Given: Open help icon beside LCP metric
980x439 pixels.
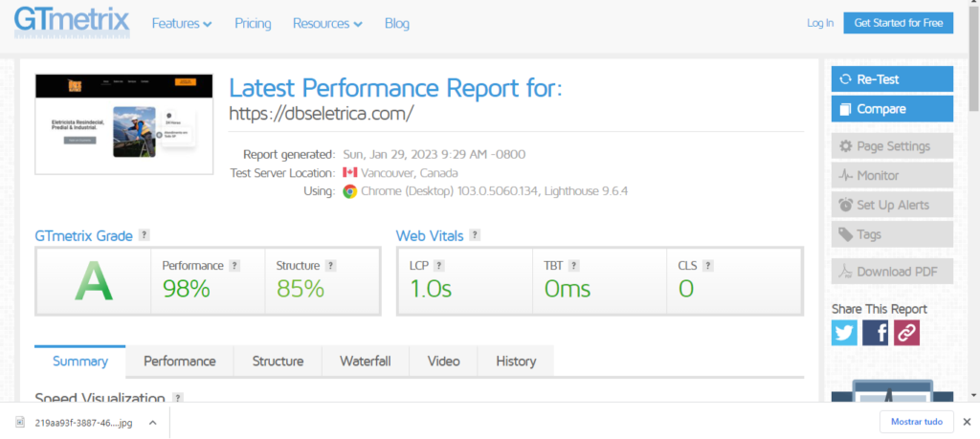Looking at the screenshot, I should coord(439,266).
